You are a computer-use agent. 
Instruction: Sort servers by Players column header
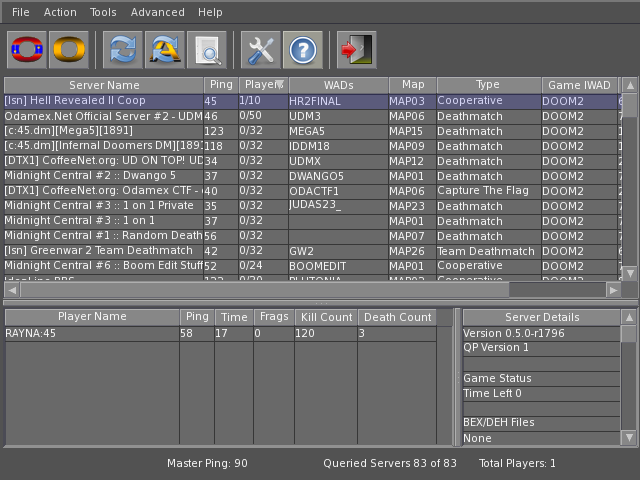263,85
